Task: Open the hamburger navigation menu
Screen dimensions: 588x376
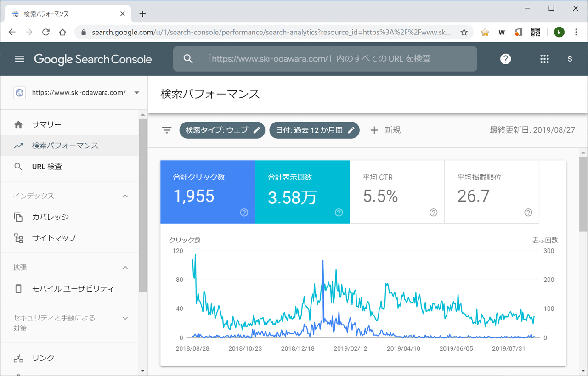Action: (19, 59)
